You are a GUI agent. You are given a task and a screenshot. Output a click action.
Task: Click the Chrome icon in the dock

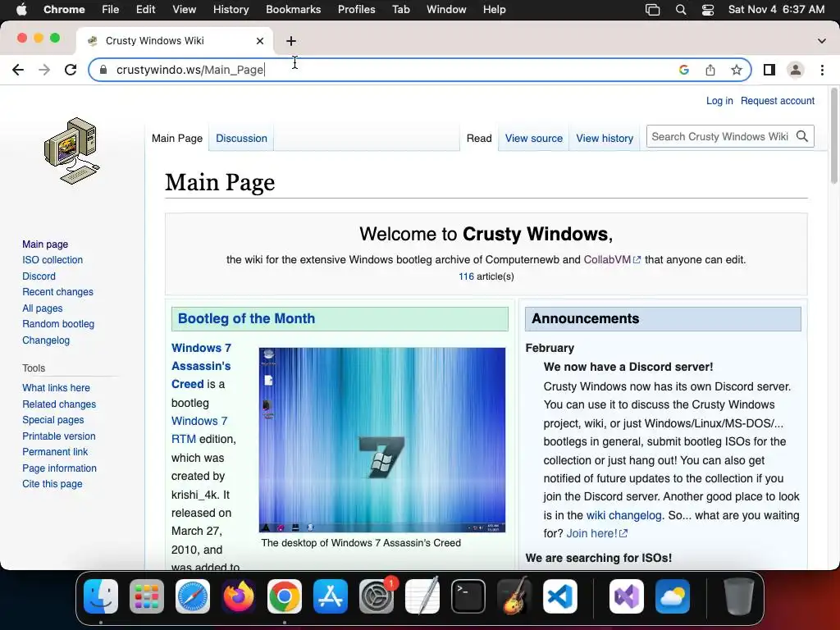(285, 596)
